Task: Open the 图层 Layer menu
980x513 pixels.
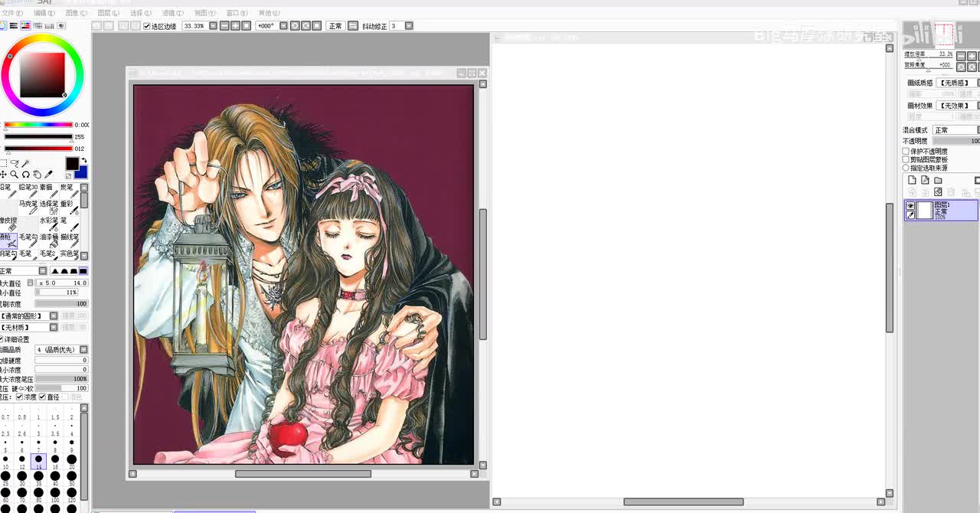Action: [108, 13]
